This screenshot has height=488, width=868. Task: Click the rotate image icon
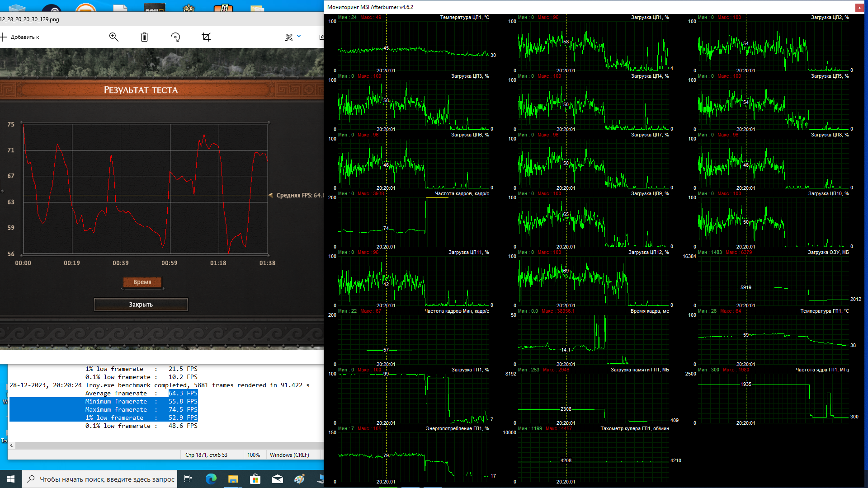click(175, 37)
